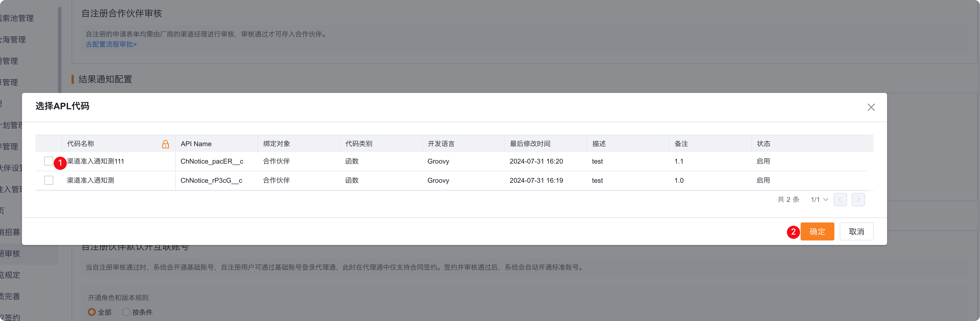The width and height of the screenshot is (980, 321).
Task: Confirm selection with 确定 button
Action: point(817,232)
